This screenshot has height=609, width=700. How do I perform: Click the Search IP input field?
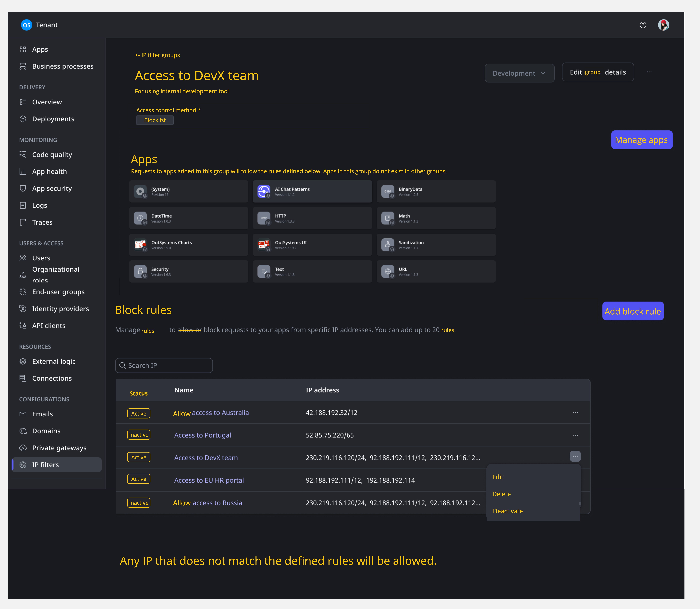coord(164,365)
